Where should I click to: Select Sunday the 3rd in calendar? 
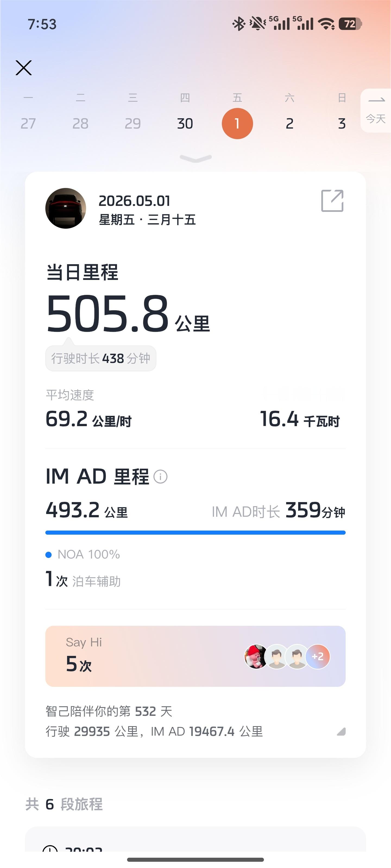(x=342, y=124)
